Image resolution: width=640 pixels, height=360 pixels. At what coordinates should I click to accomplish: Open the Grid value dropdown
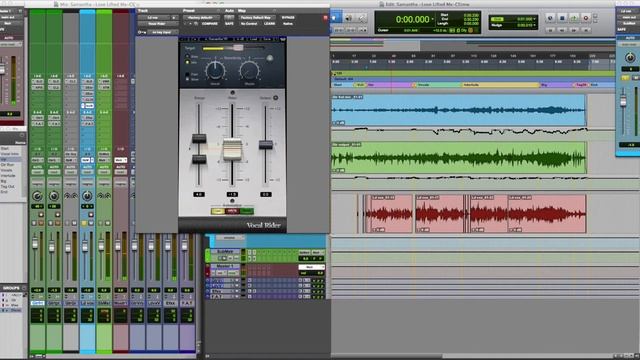click(x=534, y=19)
